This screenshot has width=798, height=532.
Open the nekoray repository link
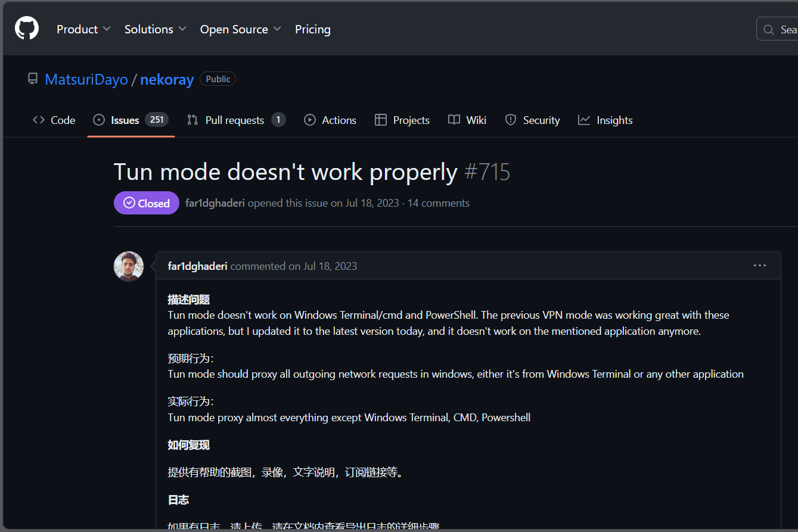(167, 79)
